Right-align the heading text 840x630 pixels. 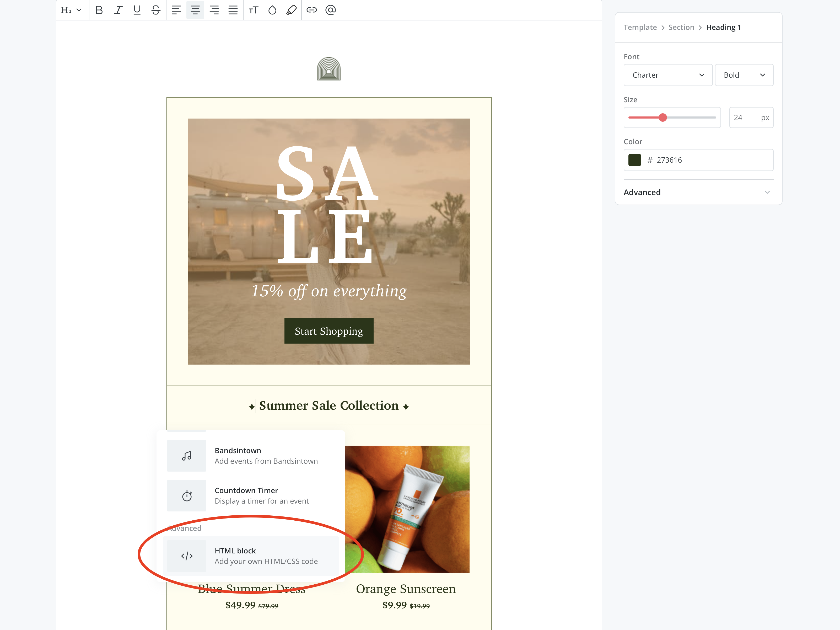tap(214, 10)
